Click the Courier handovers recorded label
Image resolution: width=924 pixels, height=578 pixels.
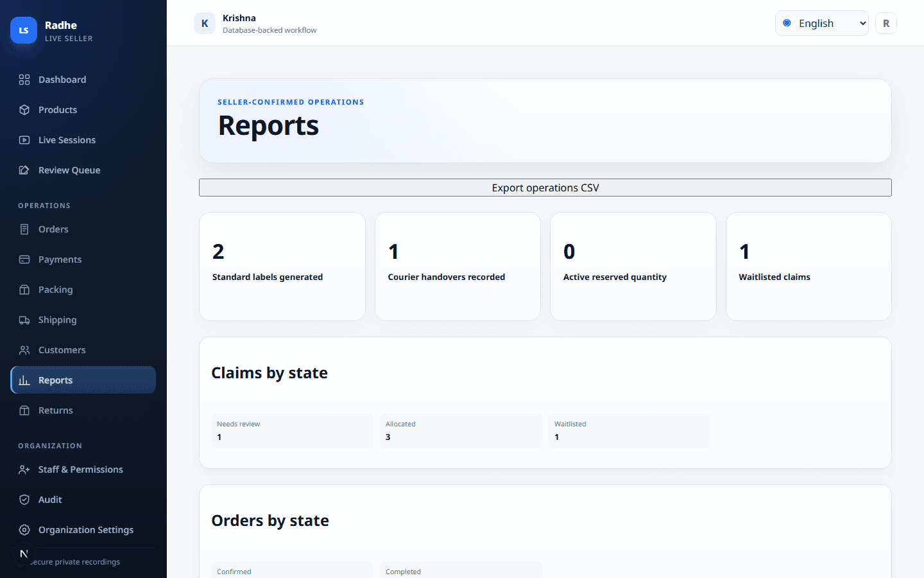[x=447, y=277]
